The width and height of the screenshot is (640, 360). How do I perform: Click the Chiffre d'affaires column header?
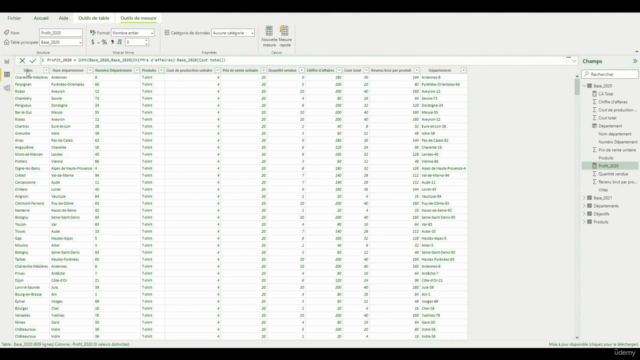click(320, 70)
